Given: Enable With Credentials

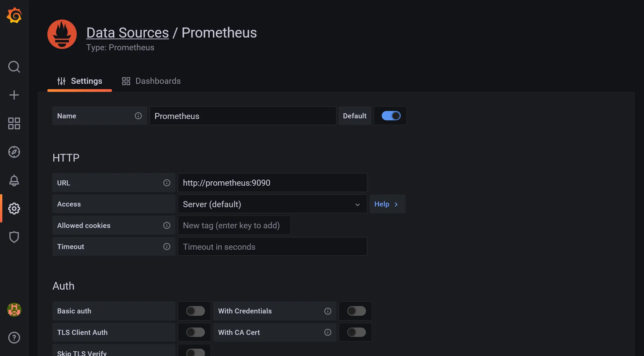Looking at the screenshot, I should (x=356, y=311).
